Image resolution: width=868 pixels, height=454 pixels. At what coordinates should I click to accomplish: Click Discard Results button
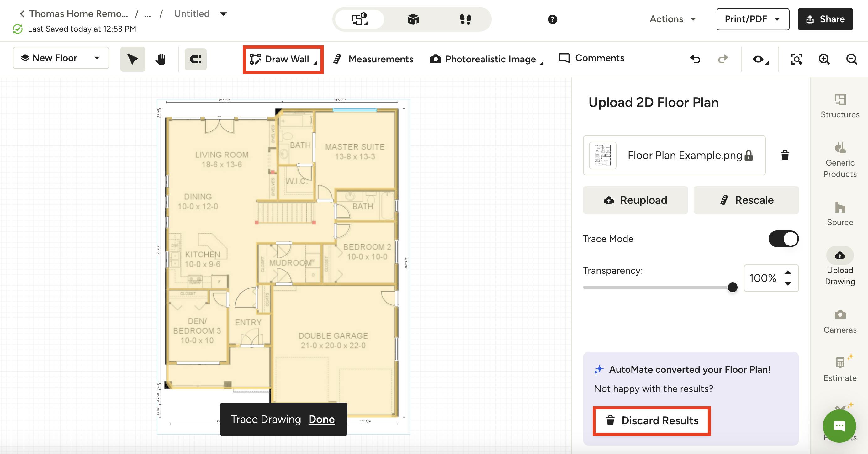coord(652,421)
